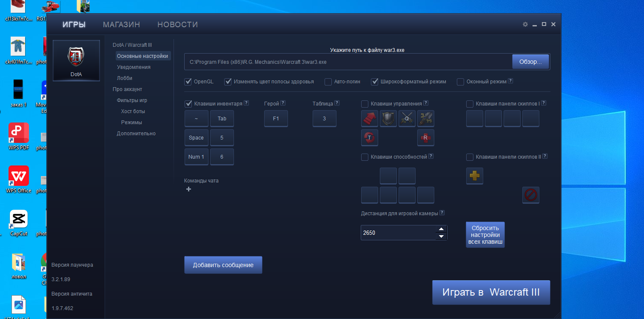The width and height of the screenshot is (644, 319).
Task: Open help for Клавиши управления
Action: (426, 103)
